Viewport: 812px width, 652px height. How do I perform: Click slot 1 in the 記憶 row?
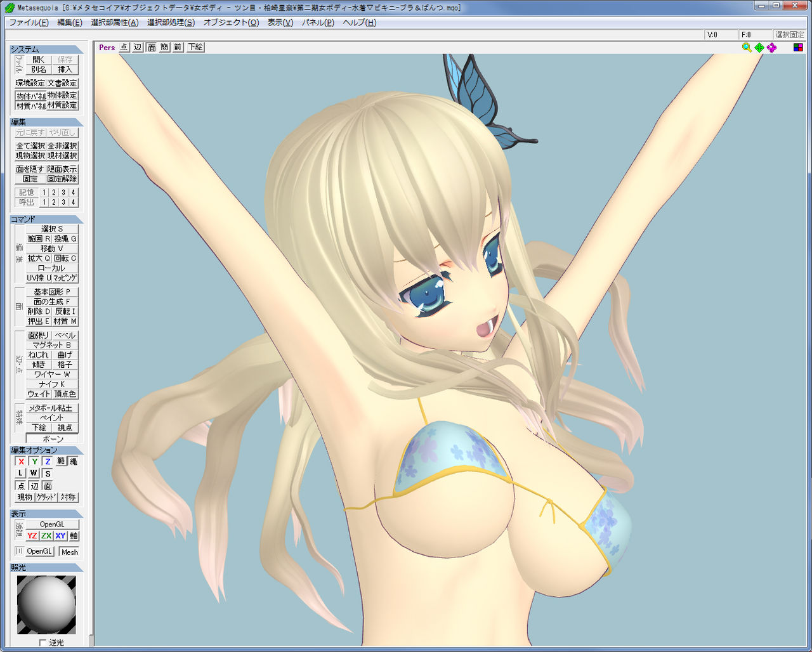pos(44,193)
